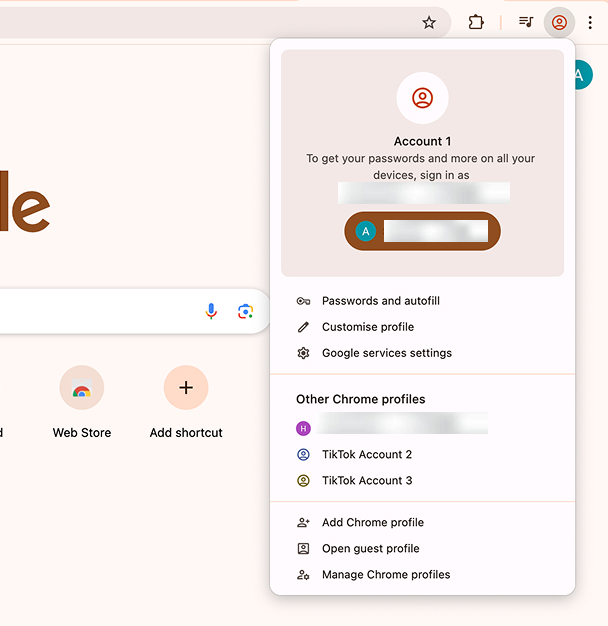
Task: Click the Add shortcut plus button
Action: click(186, 388)
